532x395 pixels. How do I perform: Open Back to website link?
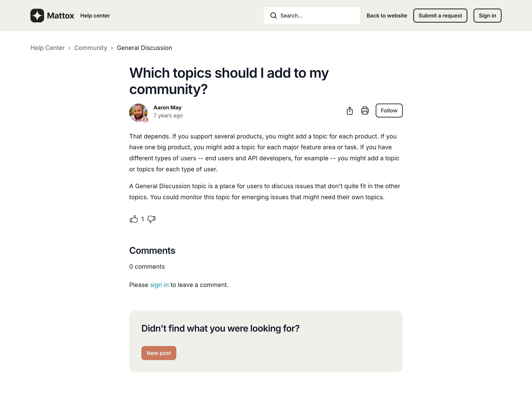point(387,16)
